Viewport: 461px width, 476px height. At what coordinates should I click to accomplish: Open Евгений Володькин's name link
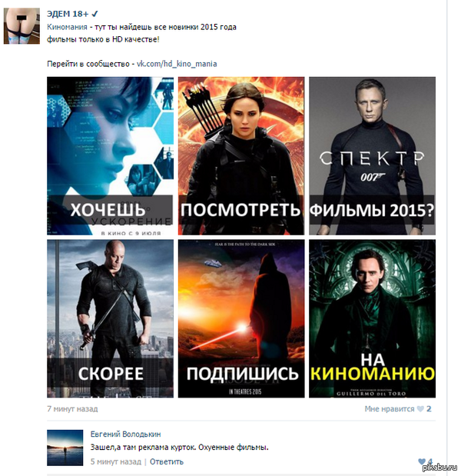click(125, 434)
